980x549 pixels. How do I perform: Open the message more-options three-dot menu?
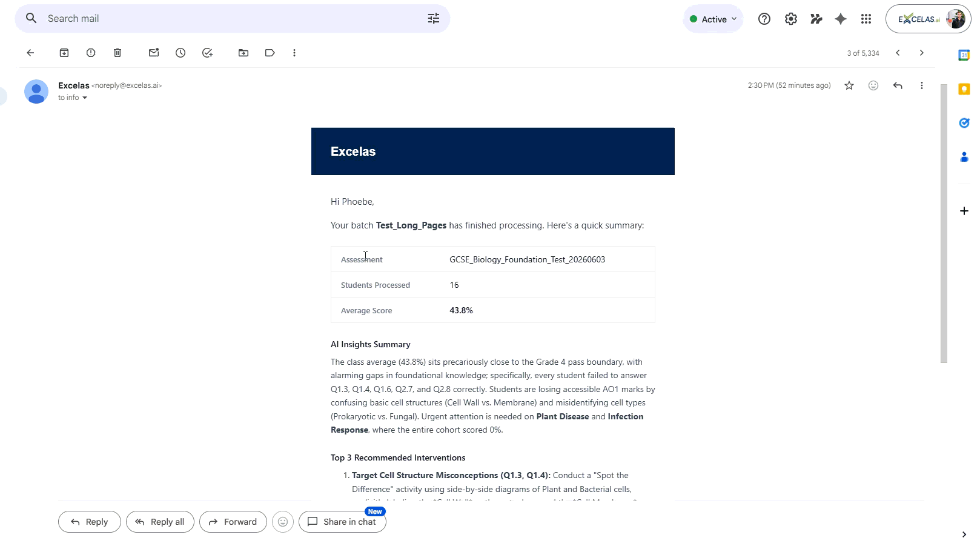[x=922, y=85]
